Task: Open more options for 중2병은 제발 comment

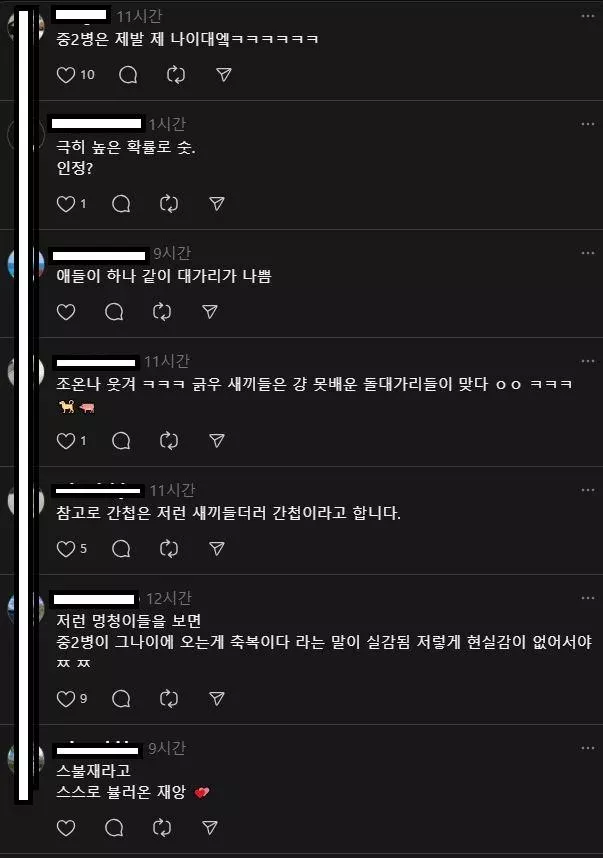Action: 588,16
